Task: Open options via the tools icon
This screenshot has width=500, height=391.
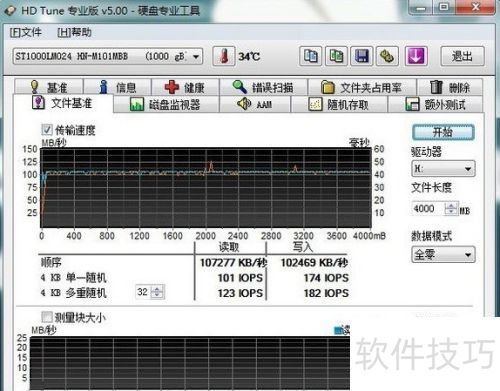Action: pos(387,56)
